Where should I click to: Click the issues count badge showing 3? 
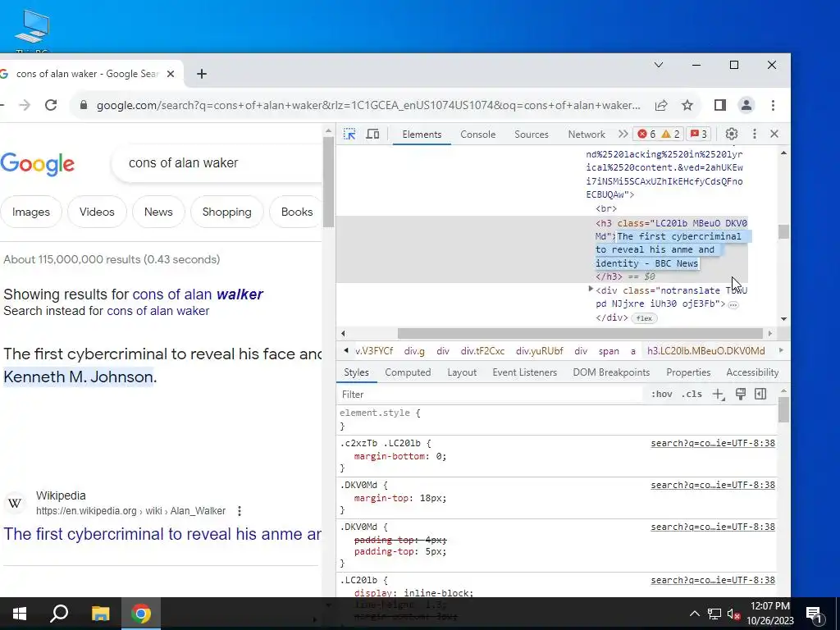click(699, 134)
